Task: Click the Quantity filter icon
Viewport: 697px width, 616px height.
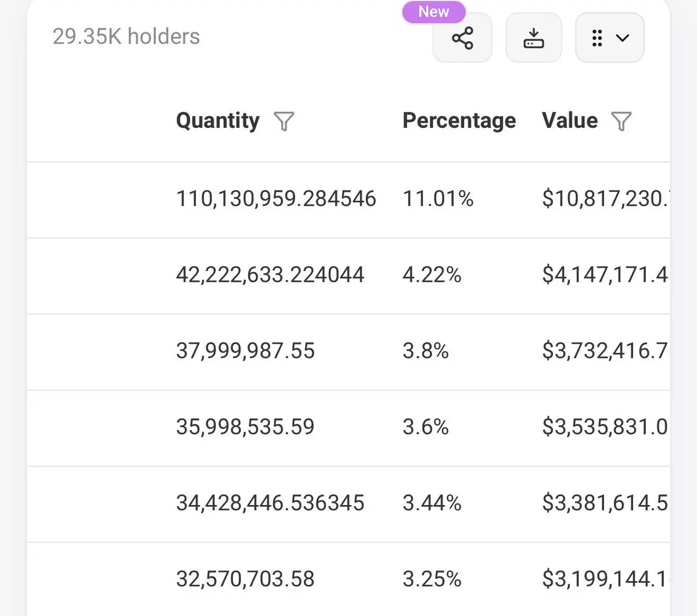Action: [x=284, y=121]
